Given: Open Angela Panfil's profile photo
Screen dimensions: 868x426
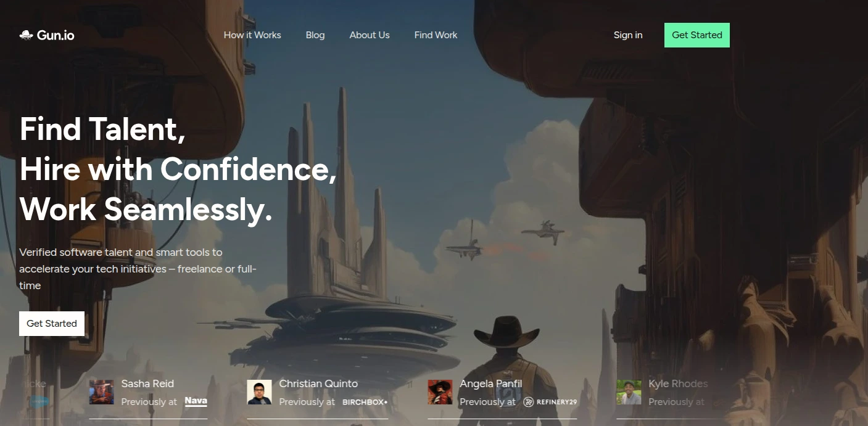Looking at the screenshot, I should (x=440, y=392).
